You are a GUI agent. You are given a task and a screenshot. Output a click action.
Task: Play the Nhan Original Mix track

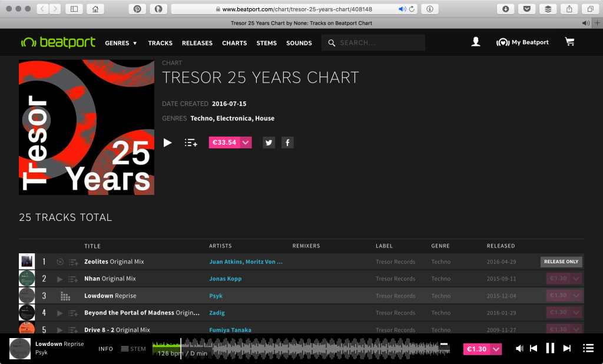[60, 279]
